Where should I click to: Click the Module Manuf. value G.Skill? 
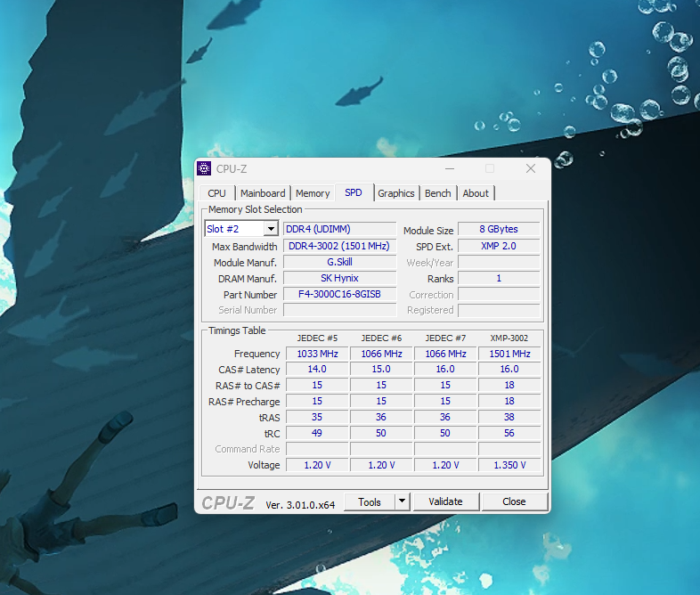tap(339, 262)
